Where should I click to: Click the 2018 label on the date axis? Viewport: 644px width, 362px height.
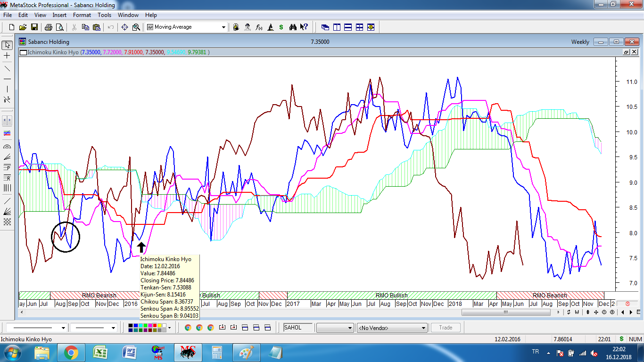pyautogui.click(x=455, y=304)
